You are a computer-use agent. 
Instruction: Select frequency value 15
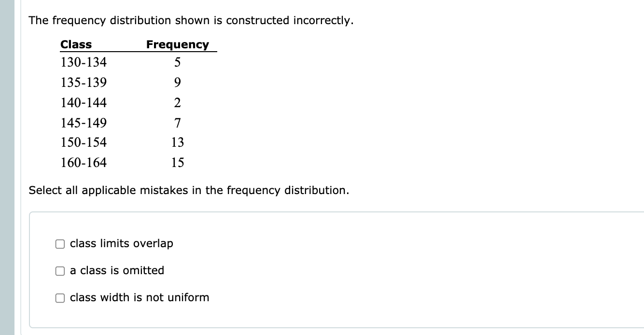[x=178, y=163]
